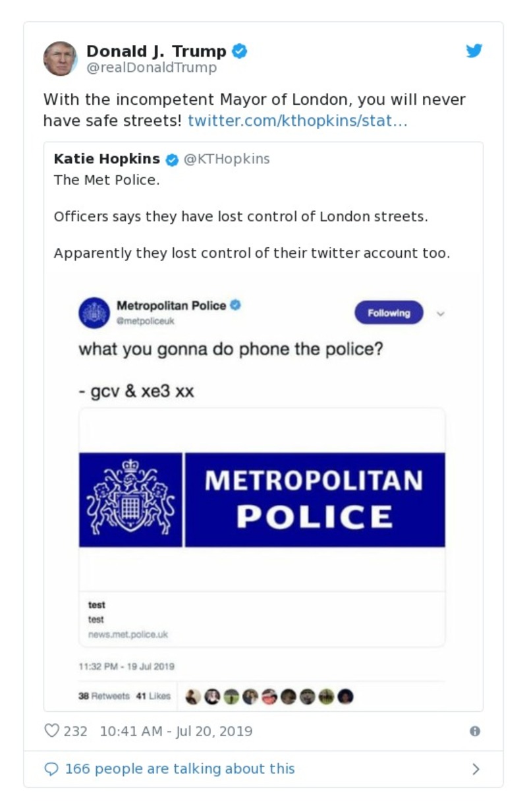Click the Metropolitan Police avatar crest
Image resolution: width=527 pixels, height=812 pixels.
click(94, 312)
